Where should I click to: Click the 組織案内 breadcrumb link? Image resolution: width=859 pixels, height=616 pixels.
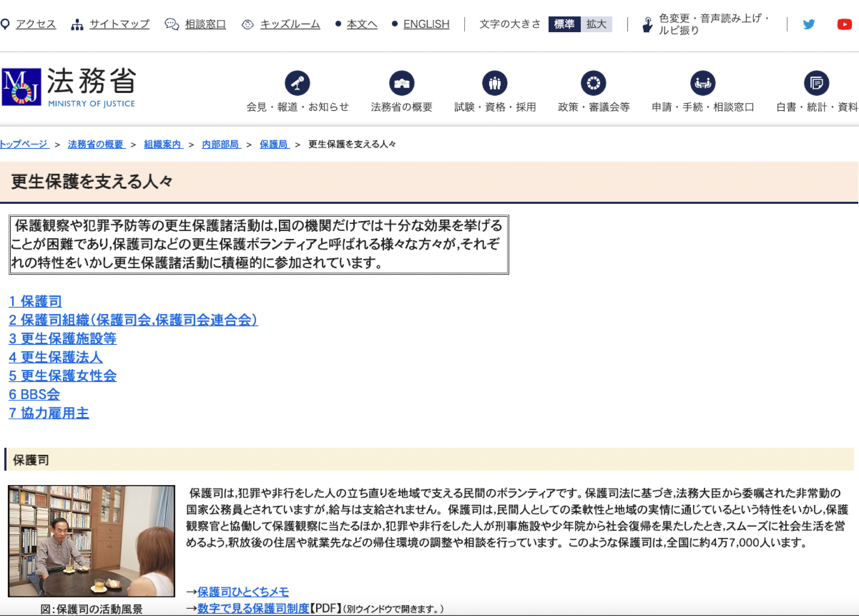(164, 144)
